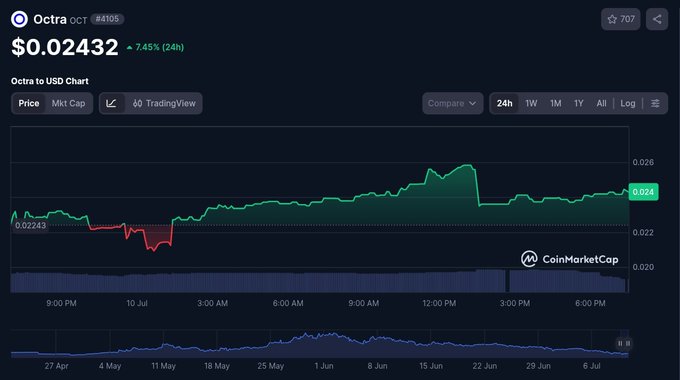
Task: Click the 0.020 axis label
Action: [643, 267]
